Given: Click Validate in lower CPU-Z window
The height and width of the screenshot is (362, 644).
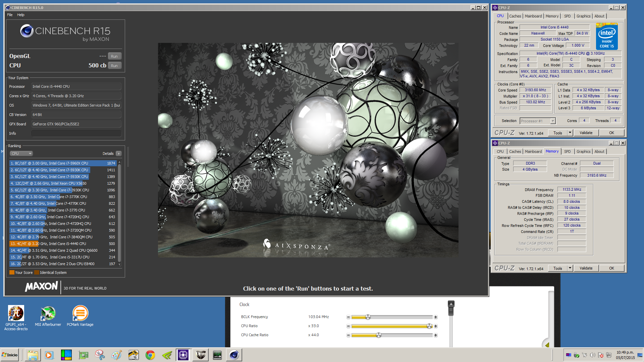Looking at the screenshot, I should (x=586, y=268).
